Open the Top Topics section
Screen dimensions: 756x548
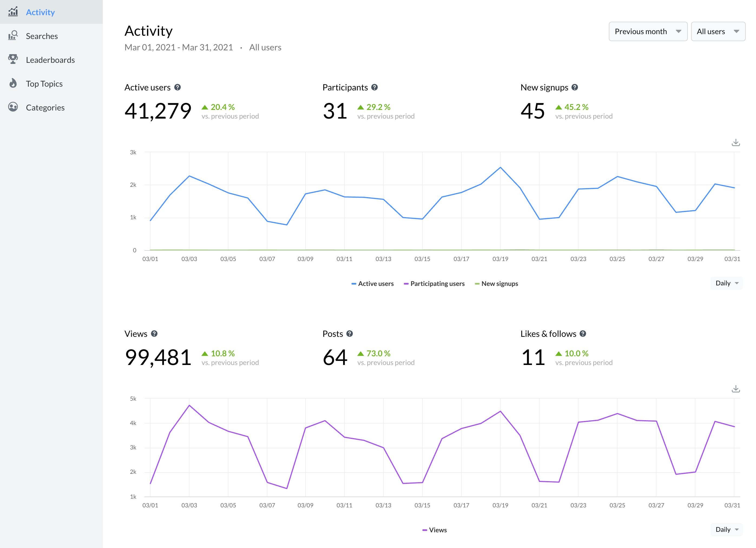pyautogui.click(x=44, y=84)
